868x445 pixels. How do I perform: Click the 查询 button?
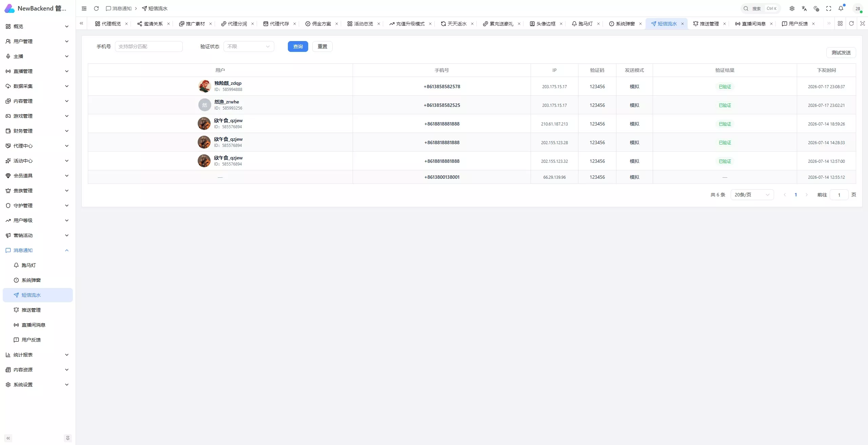pyautogui.click(x=298, y=46)
